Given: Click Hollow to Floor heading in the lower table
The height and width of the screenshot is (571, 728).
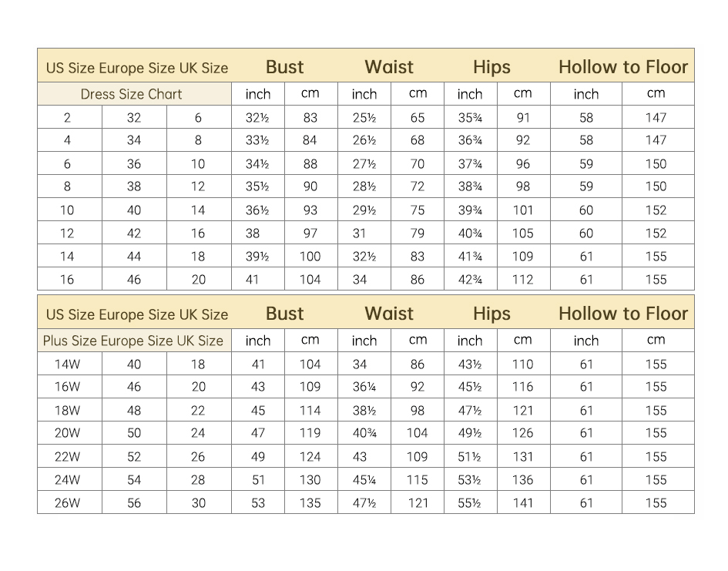Looking at the screenshot, I should (622, 314).
